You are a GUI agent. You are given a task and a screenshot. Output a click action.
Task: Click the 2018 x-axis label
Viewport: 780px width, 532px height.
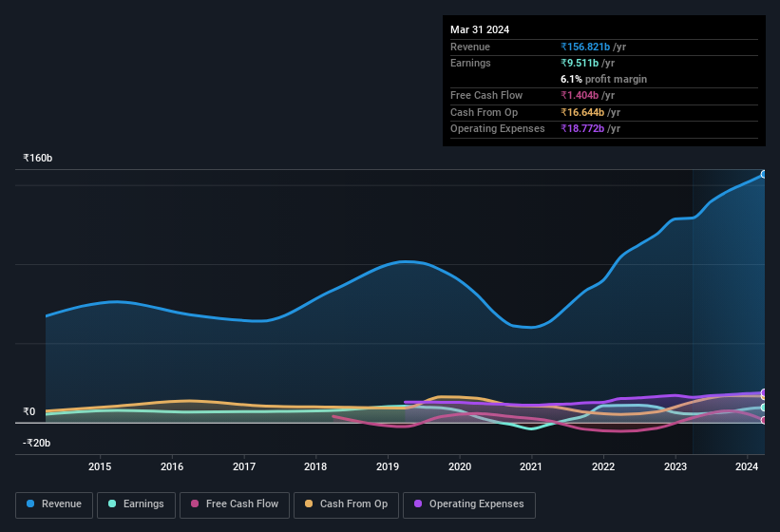[x=315, y=466]
